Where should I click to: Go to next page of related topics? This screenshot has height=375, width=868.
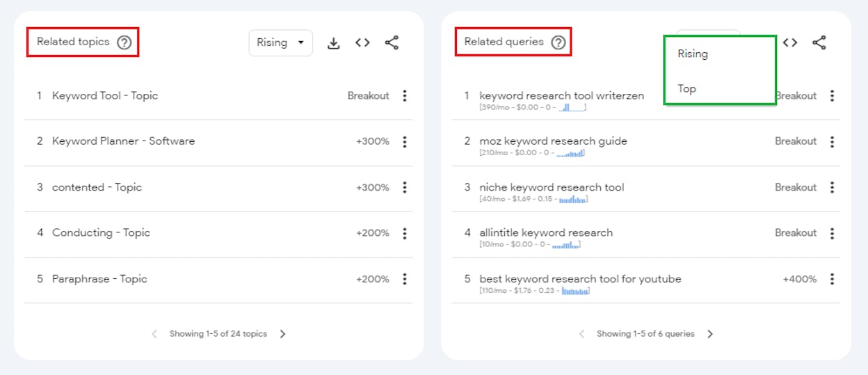coord(282,334)
